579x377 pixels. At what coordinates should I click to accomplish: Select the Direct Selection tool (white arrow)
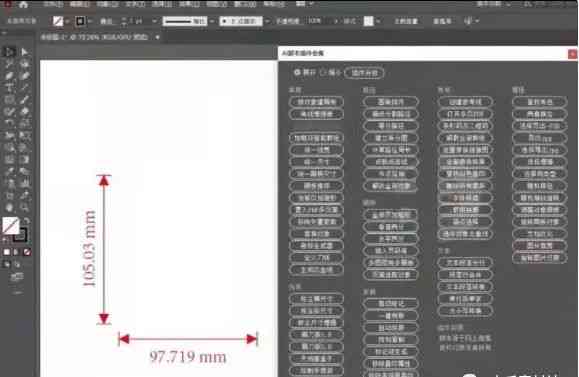click(x=24, y=52)
